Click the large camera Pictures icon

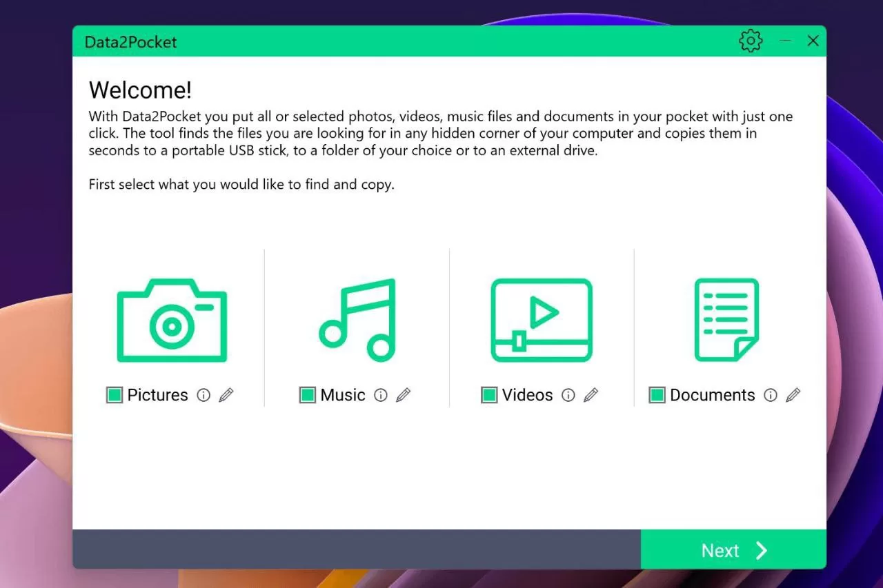click(x=172, y=320)
